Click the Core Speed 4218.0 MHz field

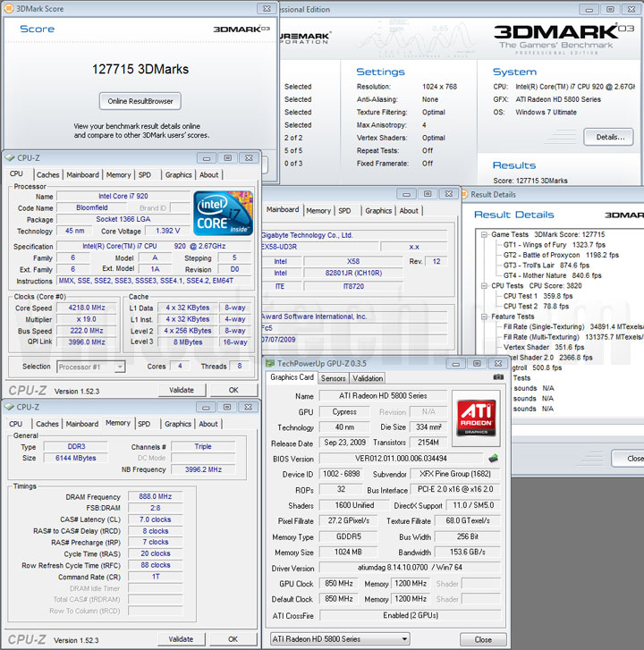pos(87,308)
